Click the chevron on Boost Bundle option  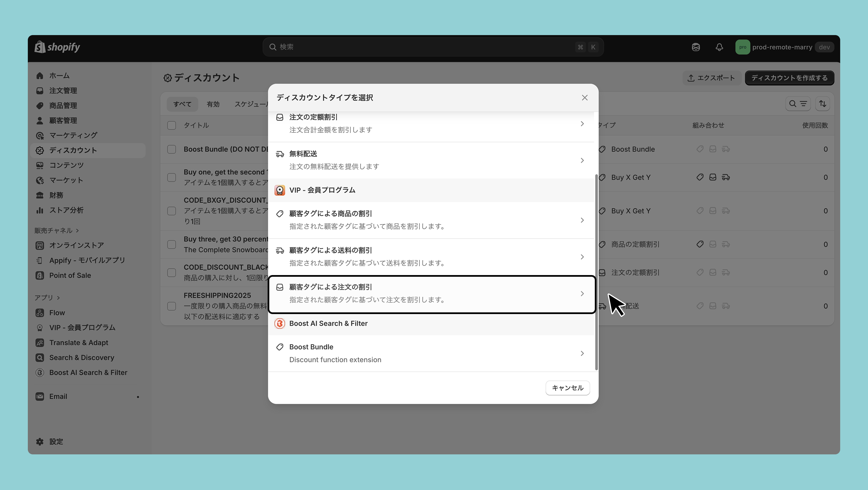tap(582, 353)
